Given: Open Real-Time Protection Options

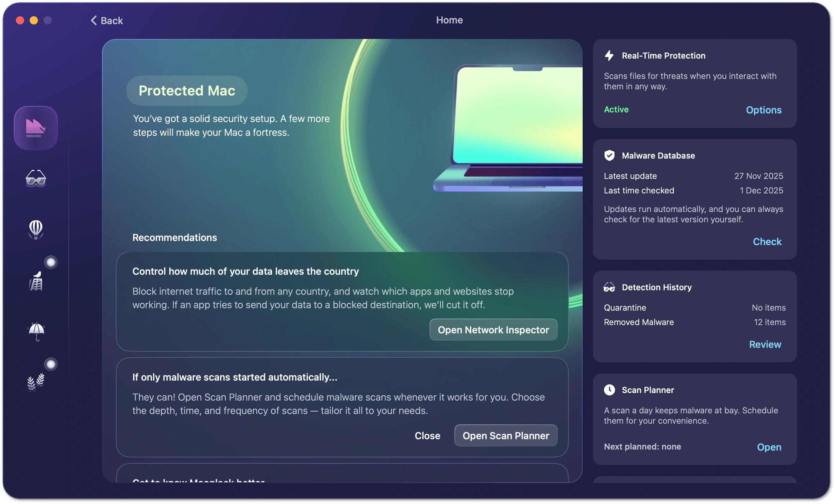Looking at the screenshot, I should pyautogui.click(x=764, y=110).
